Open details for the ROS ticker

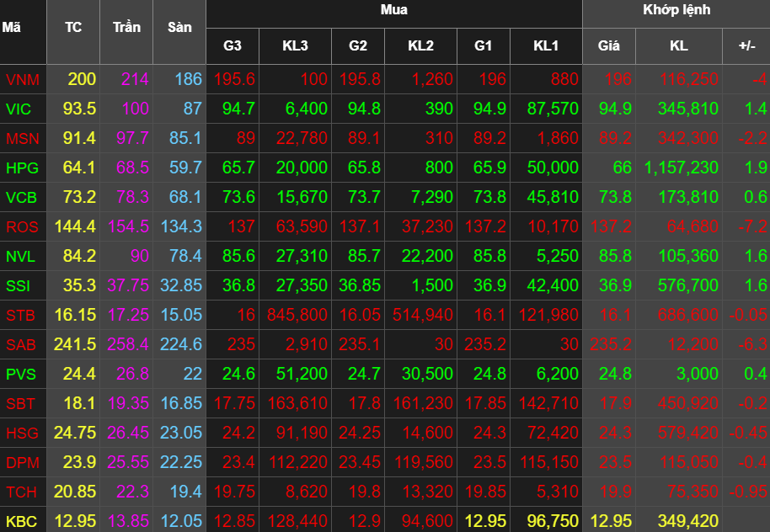coord(21,226)
